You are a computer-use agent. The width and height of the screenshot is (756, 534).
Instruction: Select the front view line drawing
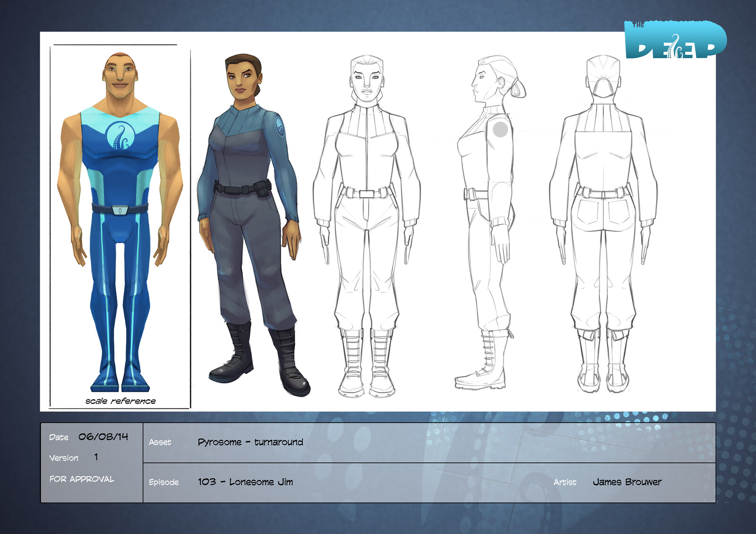coord(367,226)
